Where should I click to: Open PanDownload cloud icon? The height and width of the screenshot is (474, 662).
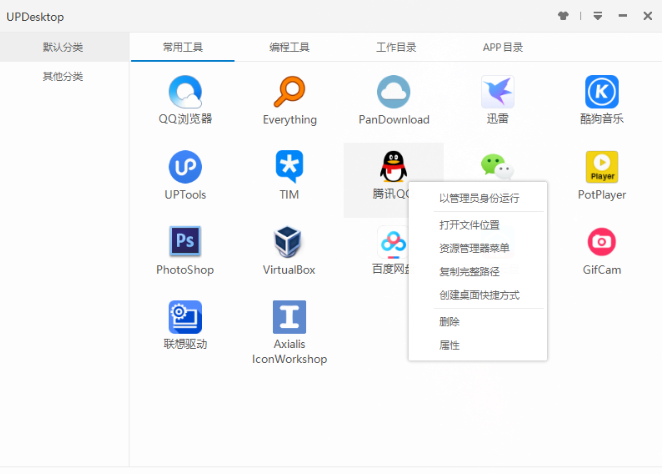pos(393,92)
